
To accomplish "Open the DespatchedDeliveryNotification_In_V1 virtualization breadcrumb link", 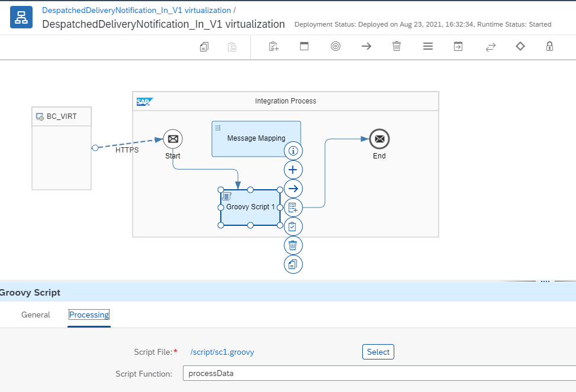I will coord(136,10).
